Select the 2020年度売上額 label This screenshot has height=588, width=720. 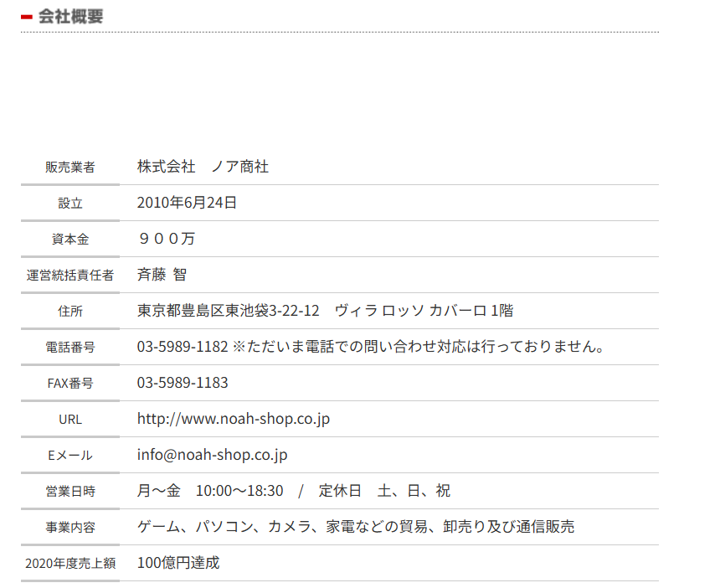(70, 563)
